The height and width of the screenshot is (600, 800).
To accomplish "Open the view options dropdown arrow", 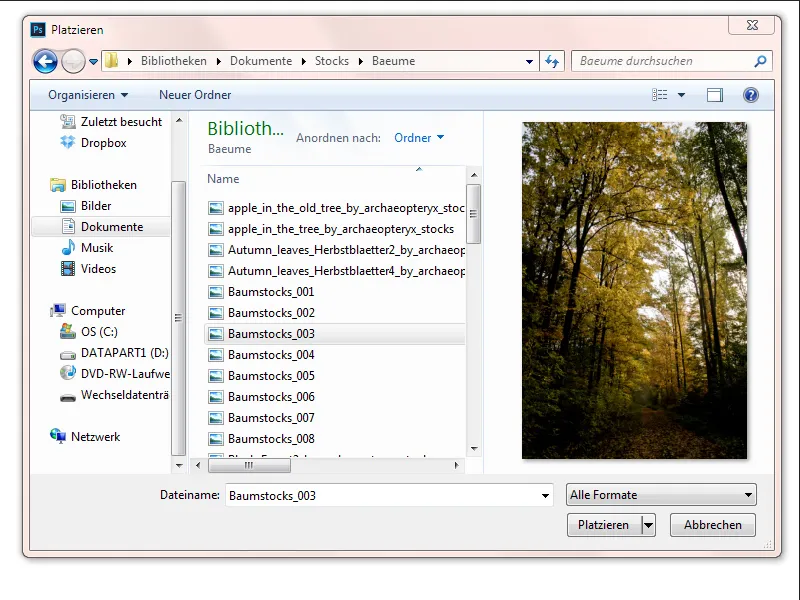I will [x=681, y=95].
